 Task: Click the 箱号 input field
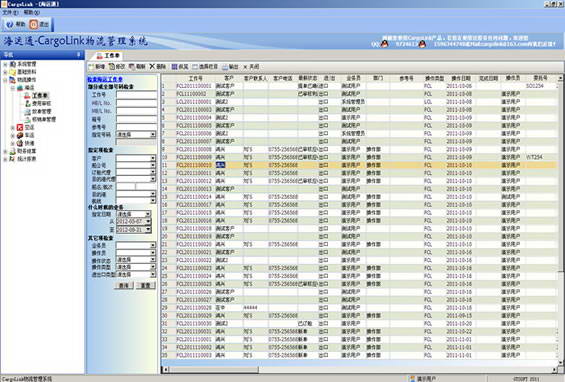tap(136, 119)
